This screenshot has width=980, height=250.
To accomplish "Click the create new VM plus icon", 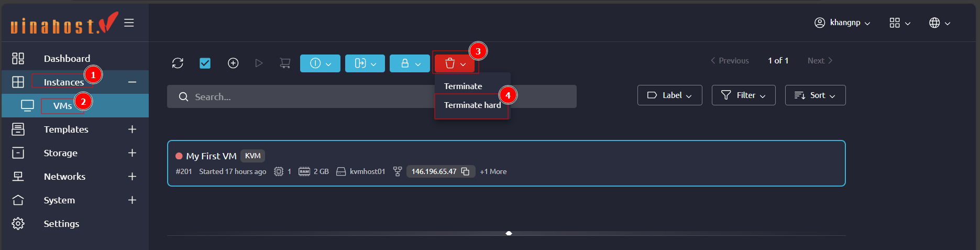I will click(233, 63).
